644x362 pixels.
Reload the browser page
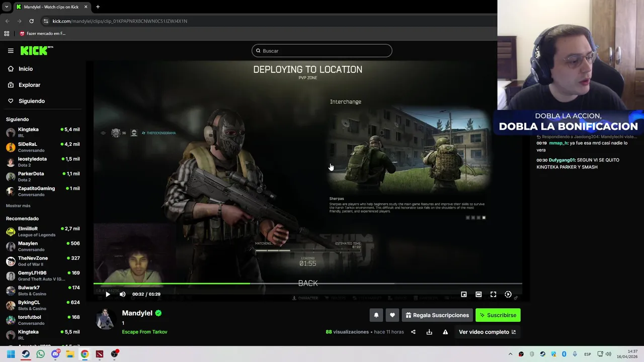coord(31,21)
